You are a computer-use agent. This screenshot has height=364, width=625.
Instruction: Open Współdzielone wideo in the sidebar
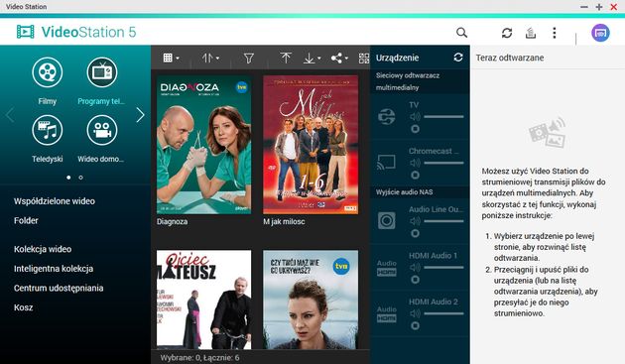coord(55,201)
